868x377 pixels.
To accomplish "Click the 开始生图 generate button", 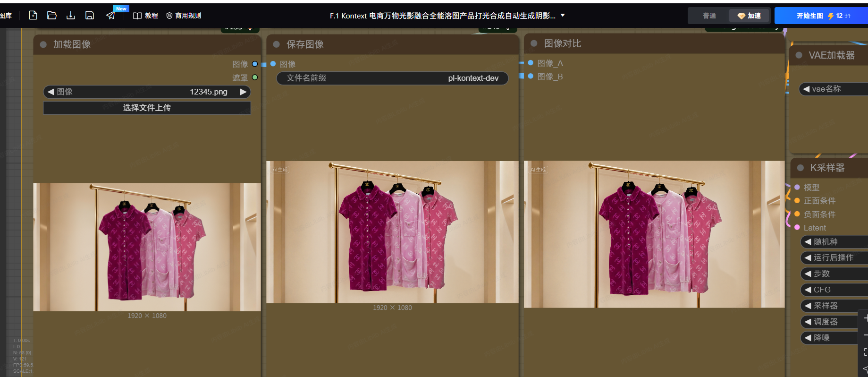I will [x=820, y=16].
